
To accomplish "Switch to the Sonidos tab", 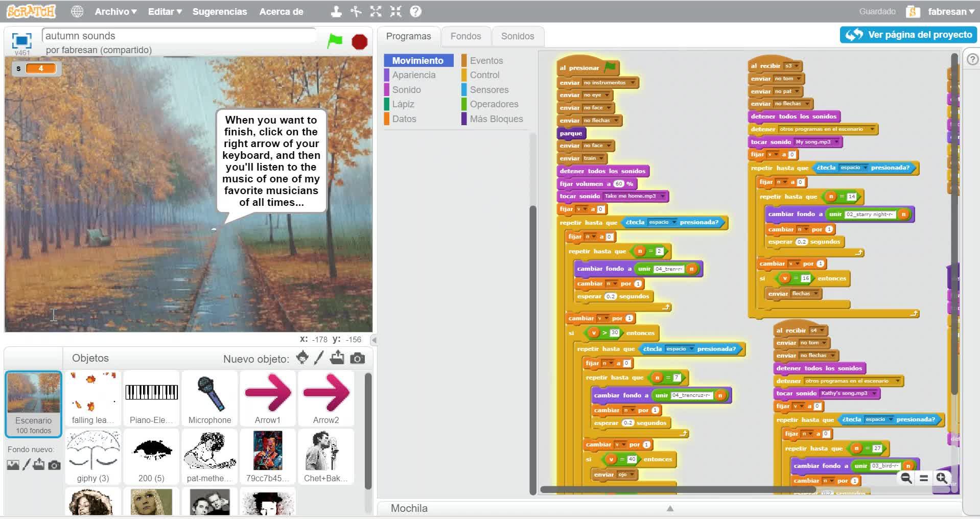I will tap(518, 36).
